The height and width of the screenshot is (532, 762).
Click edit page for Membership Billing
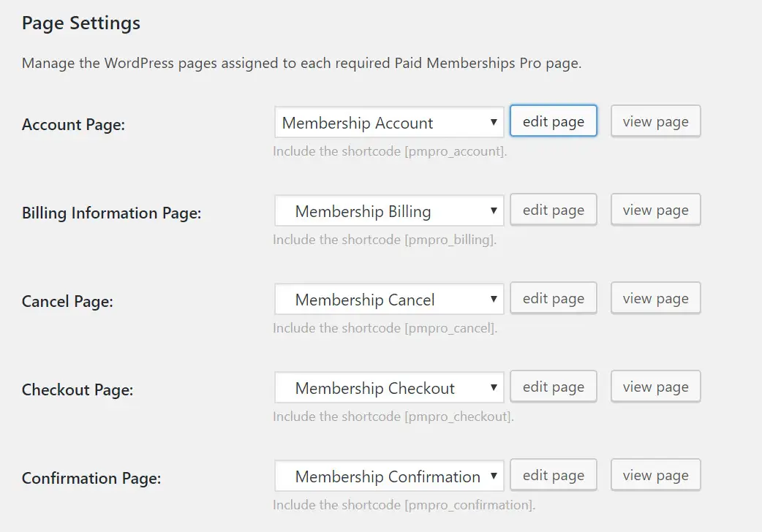click(x=553, y=209)
